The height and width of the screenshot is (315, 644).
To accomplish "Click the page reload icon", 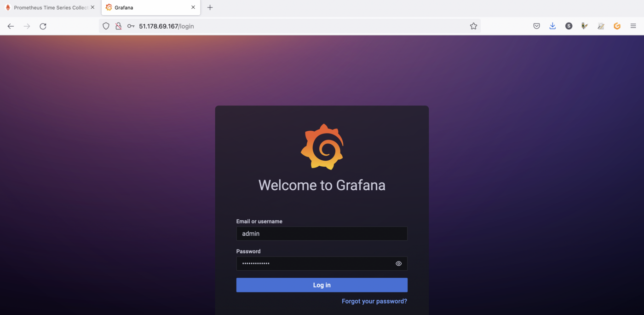I will click(x=43, y=26).
